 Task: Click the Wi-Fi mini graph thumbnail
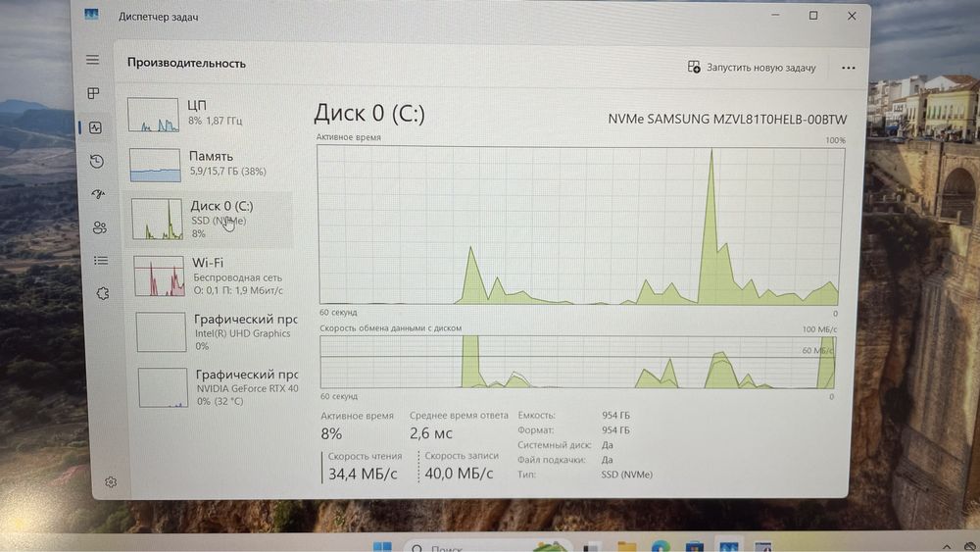(160, 276)
